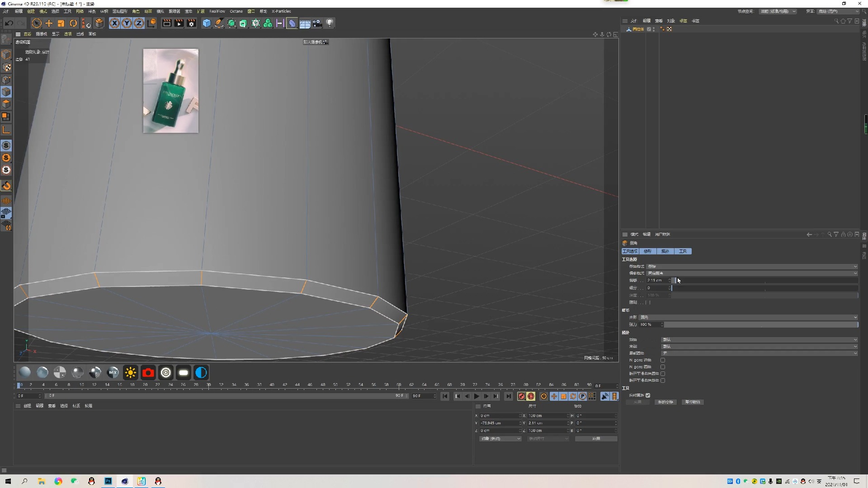Switch to the Topology tab in attributes

(x=665, y=251)
